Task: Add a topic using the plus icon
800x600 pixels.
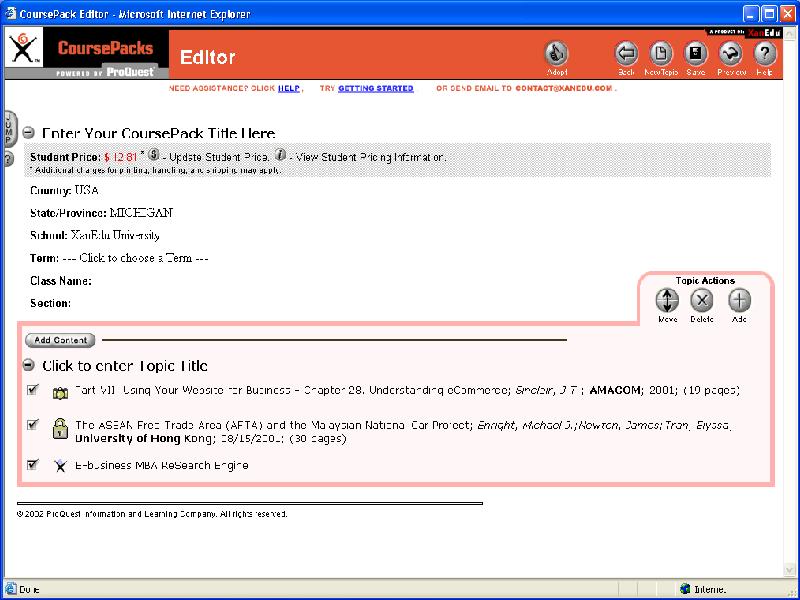Action: pos(738,300)
